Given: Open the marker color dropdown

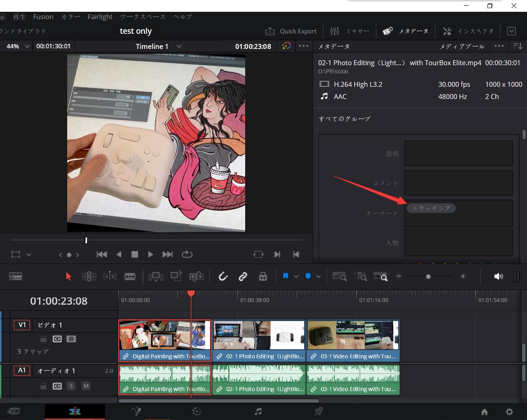Looking at the screenshot, I should tap(318, 277).
